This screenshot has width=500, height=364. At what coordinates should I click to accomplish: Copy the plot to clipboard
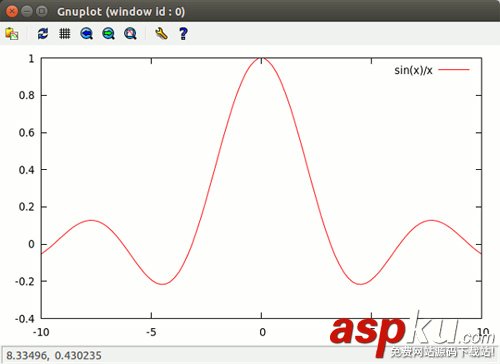[x=12, y=34]
